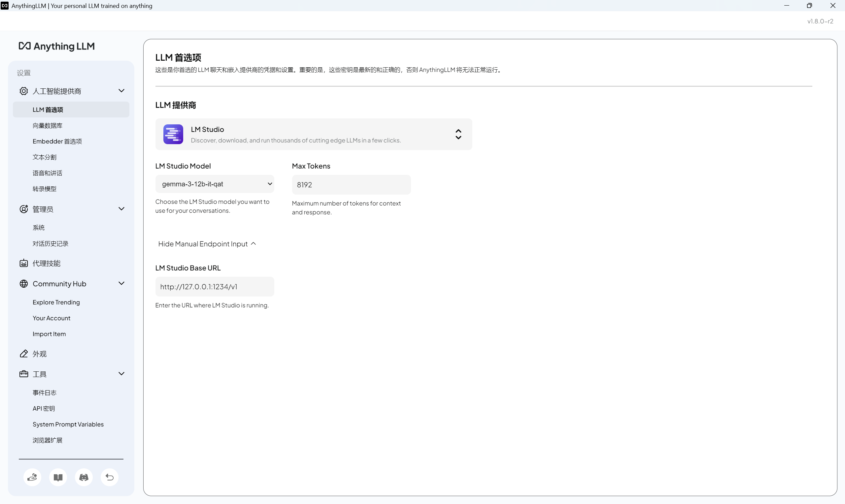Click the 外观 pencil icon
Viewport: 845px width, 504px height.
(24, 354)
